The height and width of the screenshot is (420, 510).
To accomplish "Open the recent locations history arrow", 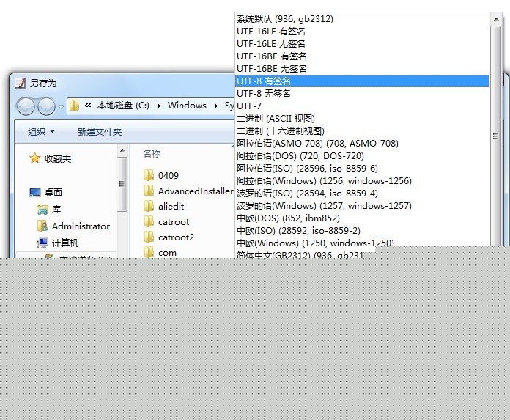I will pyautogui.click(x=61, y=106).
